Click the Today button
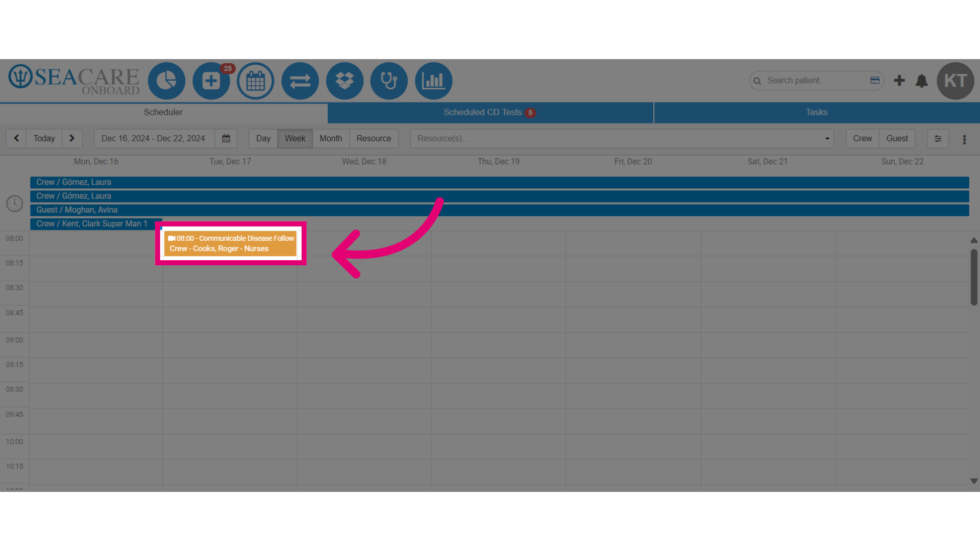 (x=44, y=138)
